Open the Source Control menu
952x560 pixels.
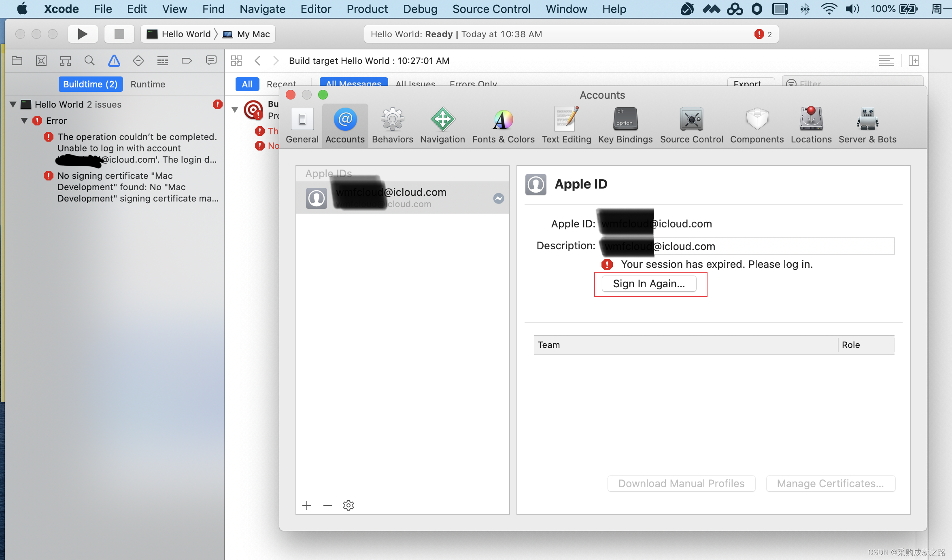[x=491, y=9]
